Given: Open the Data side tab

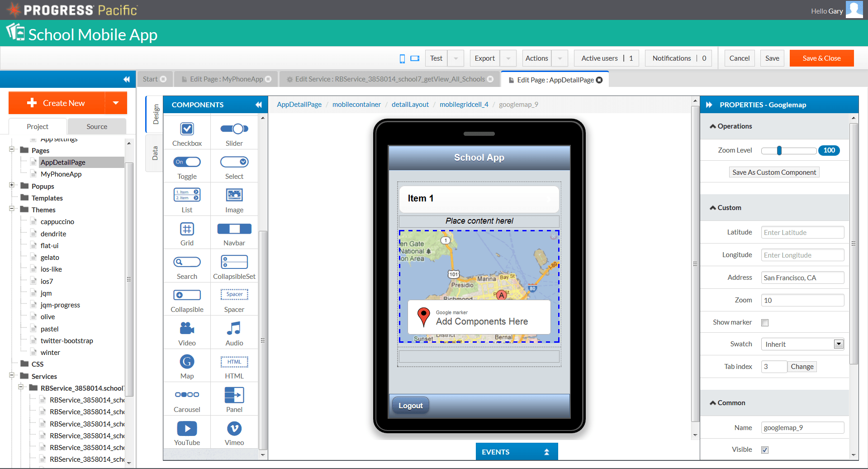Looking at the screenshot, I should [155, 153].
